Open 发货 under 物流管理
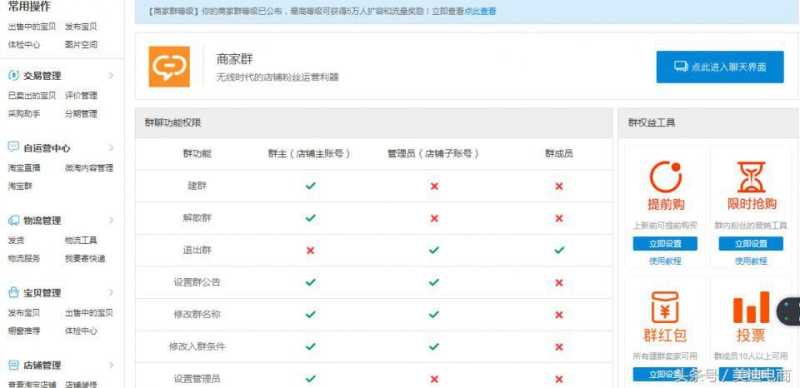800x388 pixels. click(x=16, y=240)
